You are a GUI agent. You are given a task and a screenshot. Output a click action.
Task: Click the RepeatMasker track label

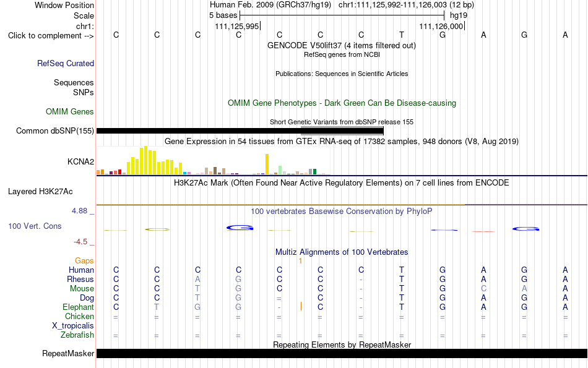pos(68,353)
